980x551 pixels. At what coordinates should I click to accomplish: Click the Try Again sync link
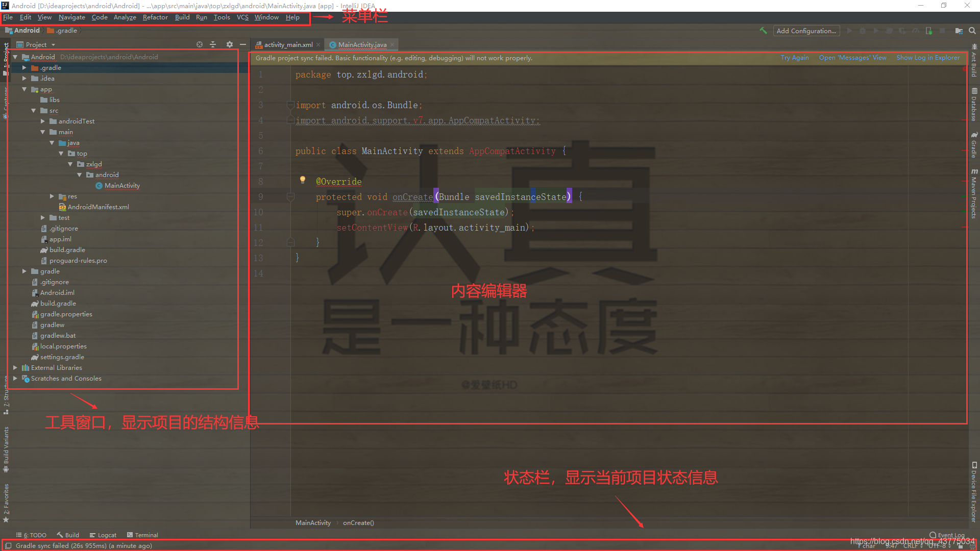coord(794,58)
